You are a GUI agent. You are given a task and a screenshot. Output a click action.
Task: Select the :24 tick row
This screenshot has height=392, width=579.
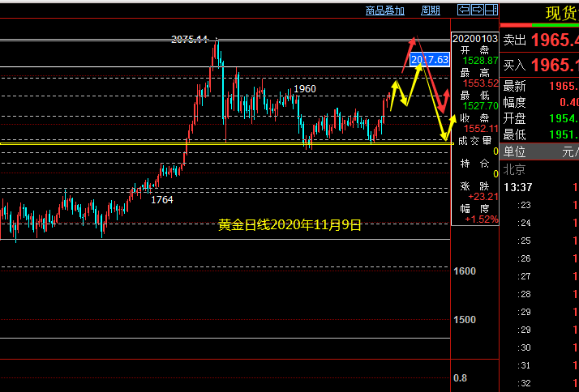[539, 223]
